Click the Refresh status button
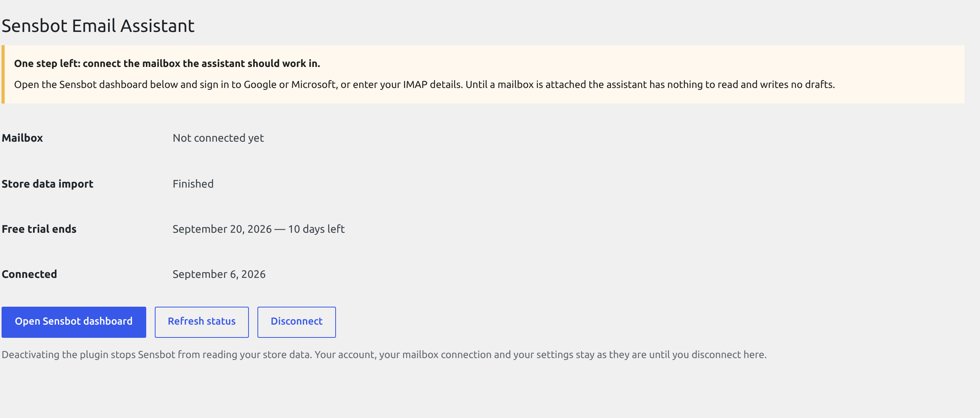Image resolution: width=980 pixels, height=418 pixels. [201, 322]
